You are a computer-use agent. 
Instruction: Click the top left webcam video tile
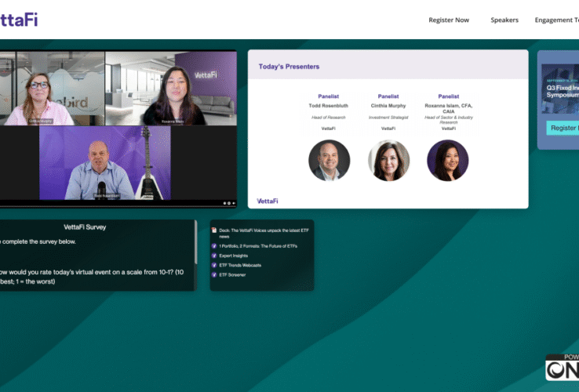pyautogui.click(x=52, y=88)
